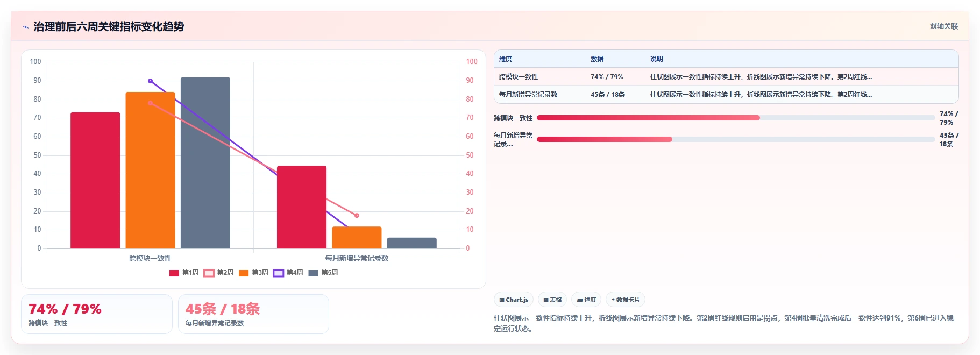
Task: Click the red 第1周 bar under 跨模块一致性
Action: [95, 180]
